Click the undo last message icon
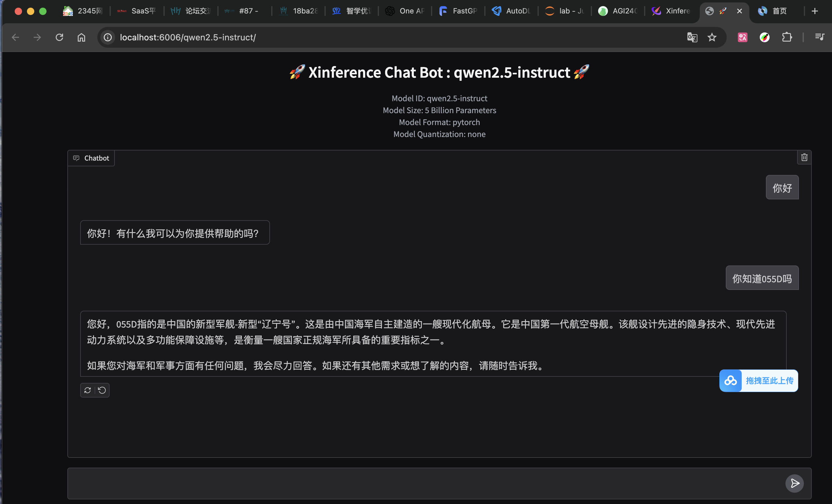832x504 pixels. [102, 390]
